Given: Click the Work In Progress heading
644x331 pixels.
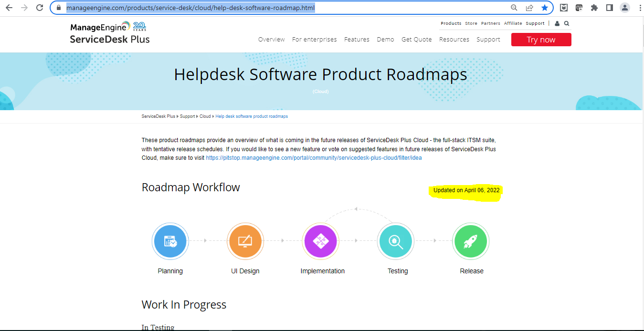Looking at the screenshot, I should [x=184, y=305].
